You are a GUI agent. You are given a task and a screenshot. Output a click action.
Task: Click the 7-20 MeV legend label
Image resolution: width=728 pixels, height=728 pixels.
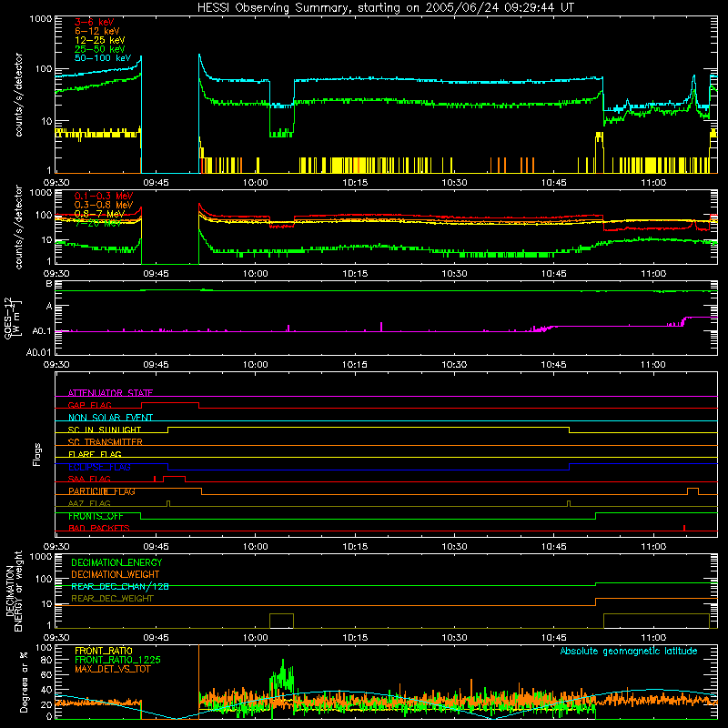point(98,223)
